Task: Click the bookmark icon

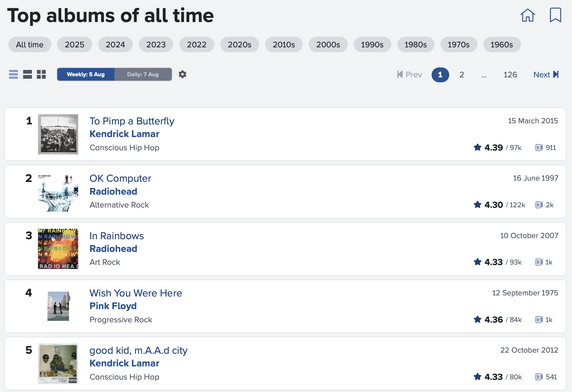Action: [555, 15]
